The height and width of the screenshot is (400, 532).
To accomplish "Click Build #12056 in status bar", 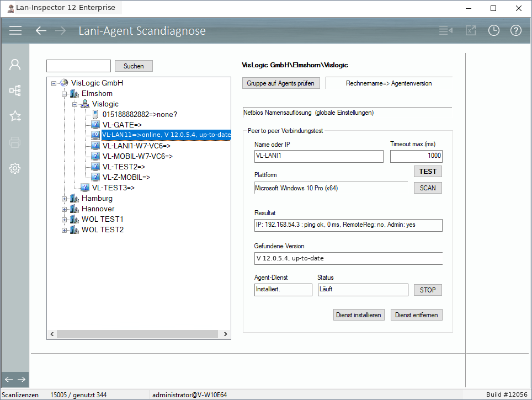I will [507, 394].
